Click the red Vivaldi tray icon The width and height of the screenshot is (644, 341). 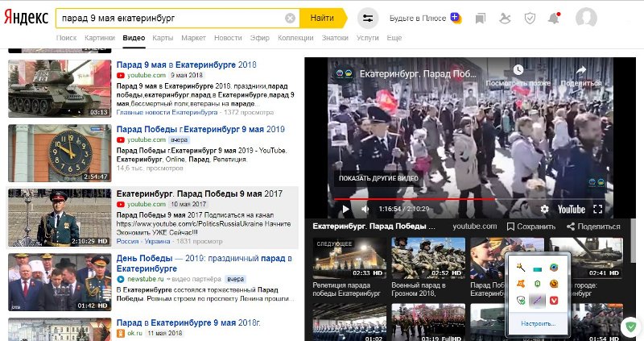click(x=554, y=300)
